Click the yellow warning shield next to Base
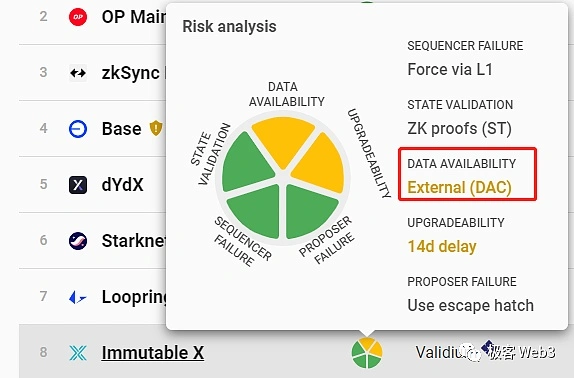The height and width of the screenshot is (378, 574). coord(156,128)
